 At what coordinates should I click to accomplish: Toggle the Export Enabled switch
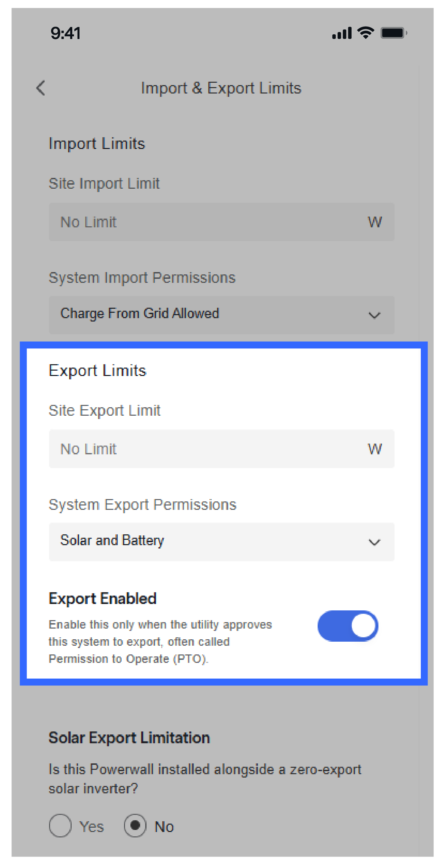click(348, 626)
